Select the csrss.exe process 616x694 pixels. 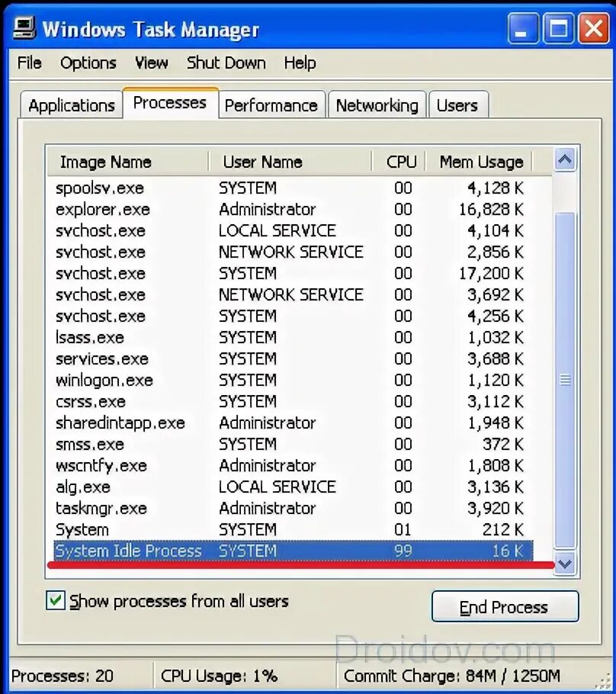click(x=290, y=401)
